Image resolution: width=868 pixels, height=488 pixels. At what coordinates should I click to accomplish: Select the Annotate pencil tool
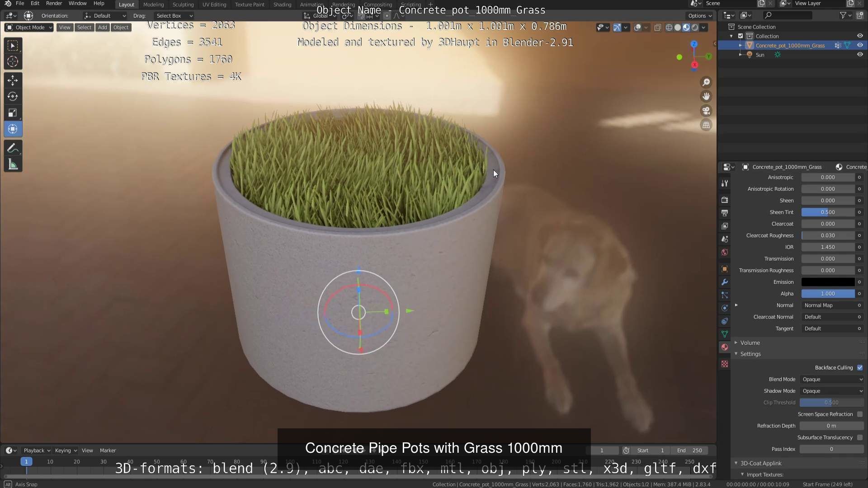coord(13,148)
